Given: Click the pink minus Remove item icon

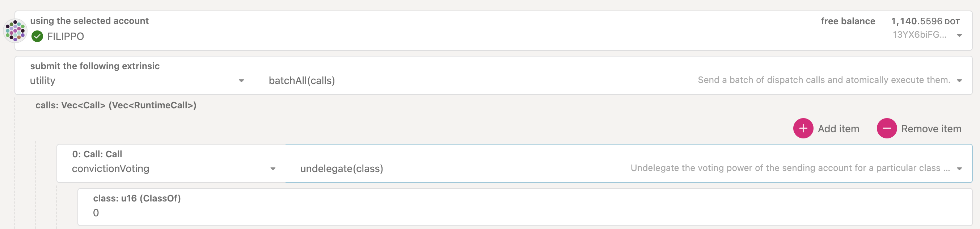Looking at the screenshot, I should click(x=886, y=129).
